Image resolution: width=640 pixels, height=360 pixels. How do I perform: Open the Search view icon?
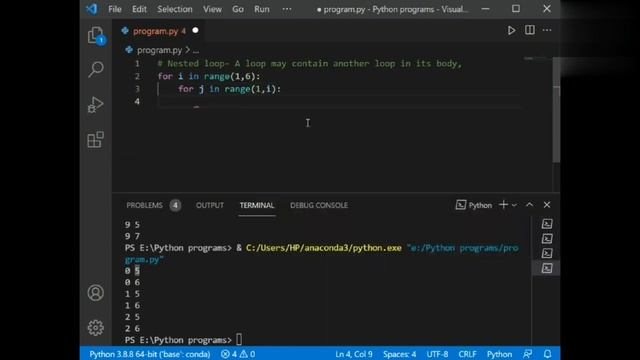pos(96,69)
